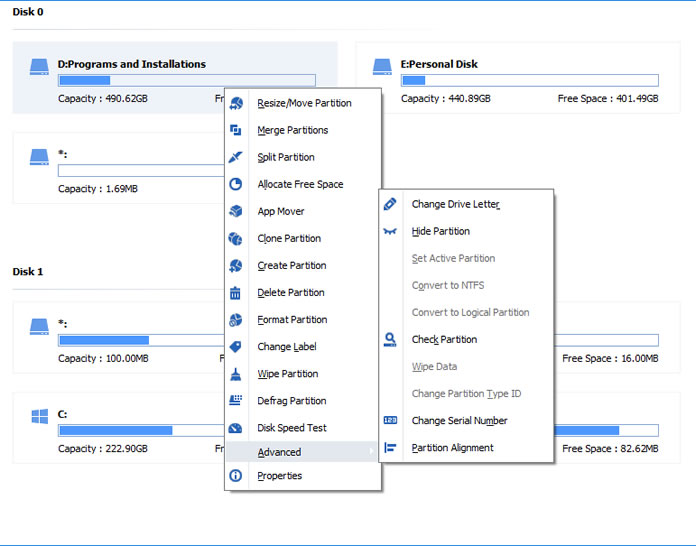Choose Partition Alignment in submenu
The image size is (696, 546).
[x=466, y=447]
